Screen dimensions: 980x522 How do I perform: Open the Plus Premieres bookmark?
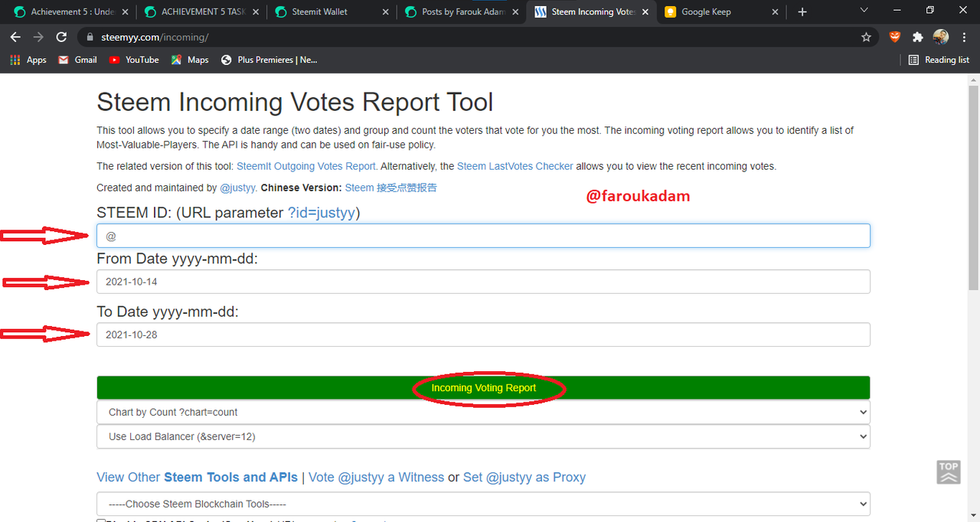pyautogui.click(x=269, y=60)
